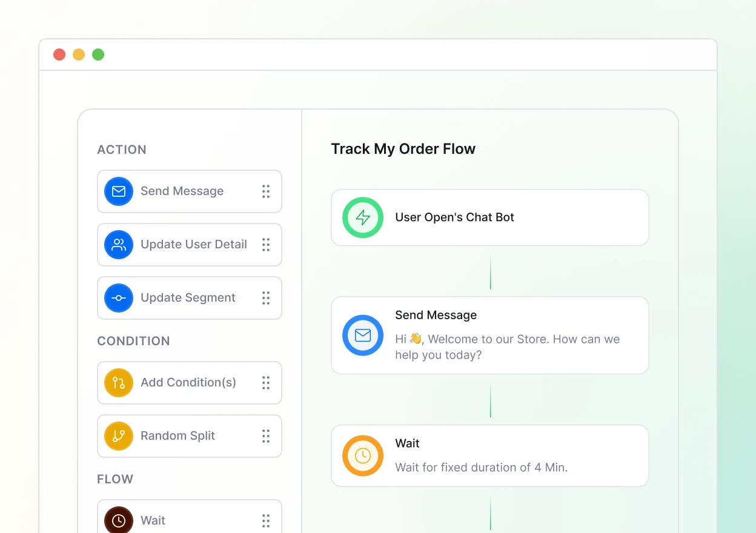The width and height of the screenshot is (756, 533).
Task: Click the drag handle dots for Update User Detail
Action: pyautogui.click(x=266, y=245)
